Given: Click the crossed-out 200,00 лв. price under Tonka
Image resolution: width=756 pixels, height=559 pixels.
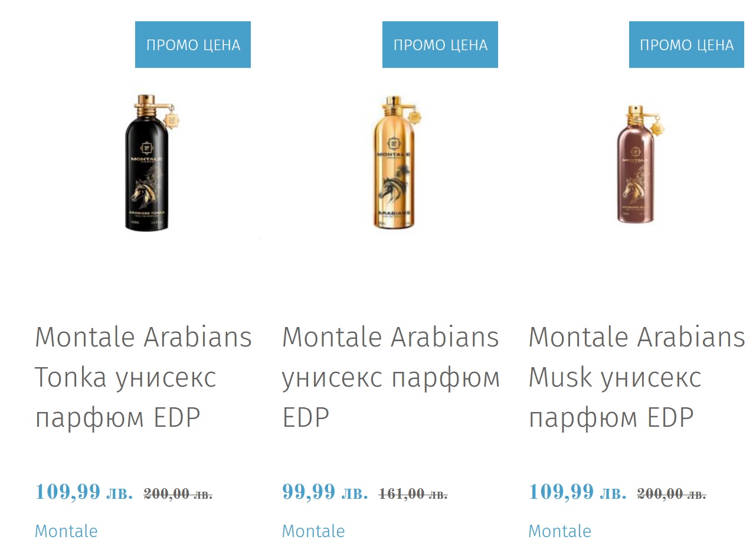Looking at the screenshot, I should [178, 494].
